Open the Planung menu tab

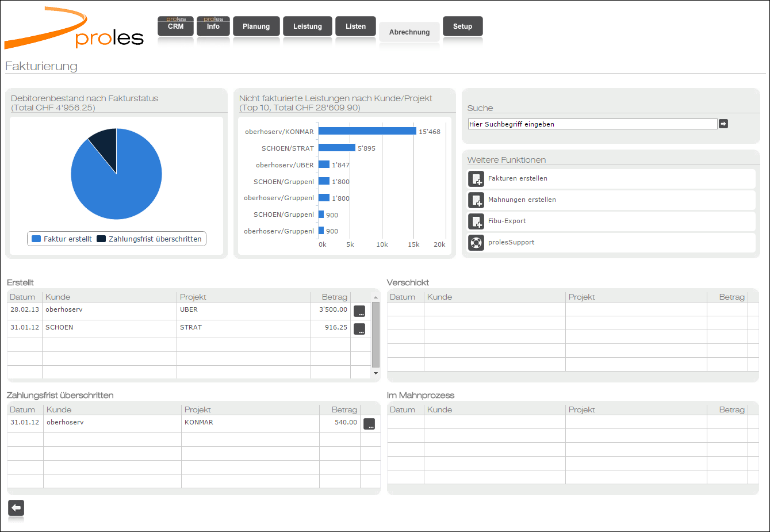point(256,26)
